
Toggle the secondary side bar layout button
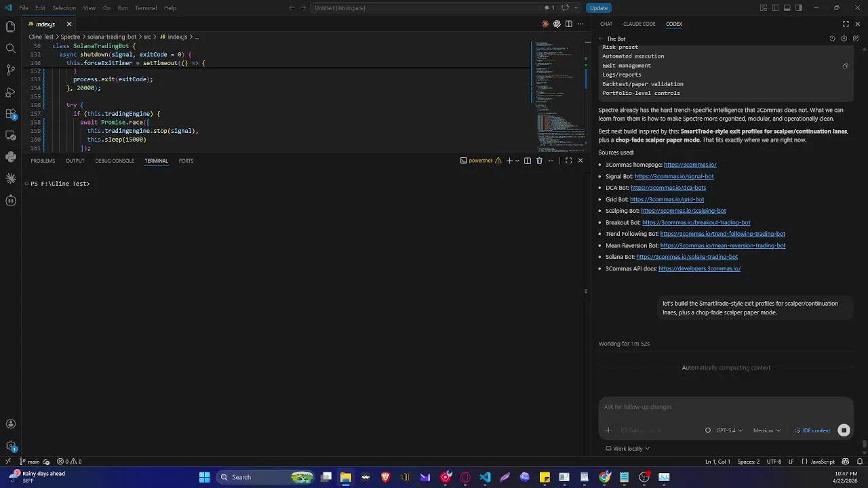[x=799, y=8]
